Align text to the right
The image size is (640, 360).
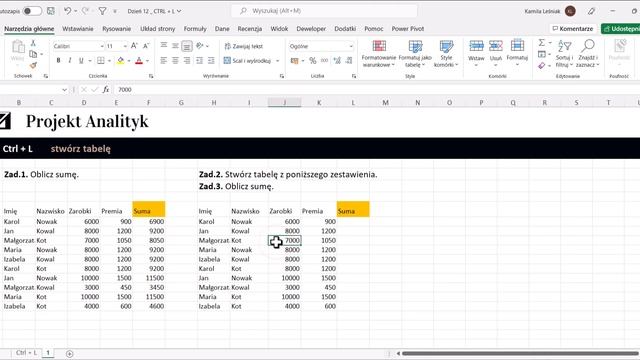point(187,60)
